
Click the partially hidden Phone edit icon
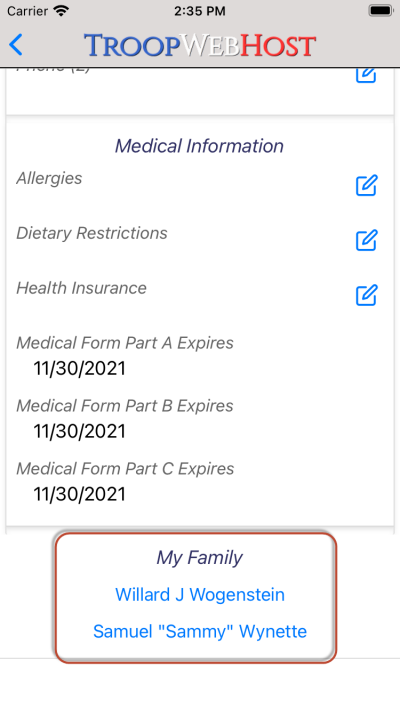click(x=366, y=75)
